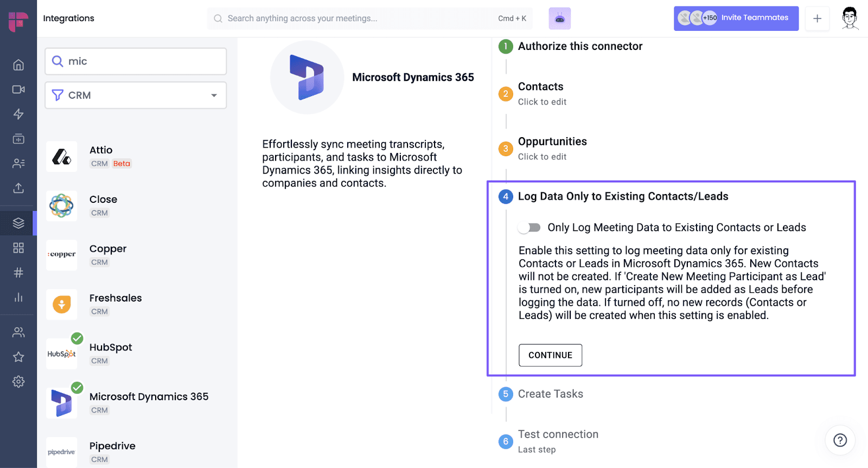The image size is (868, 468).
Task: Open the CRM category filter dropdown
Action: [x=136, y=95]
